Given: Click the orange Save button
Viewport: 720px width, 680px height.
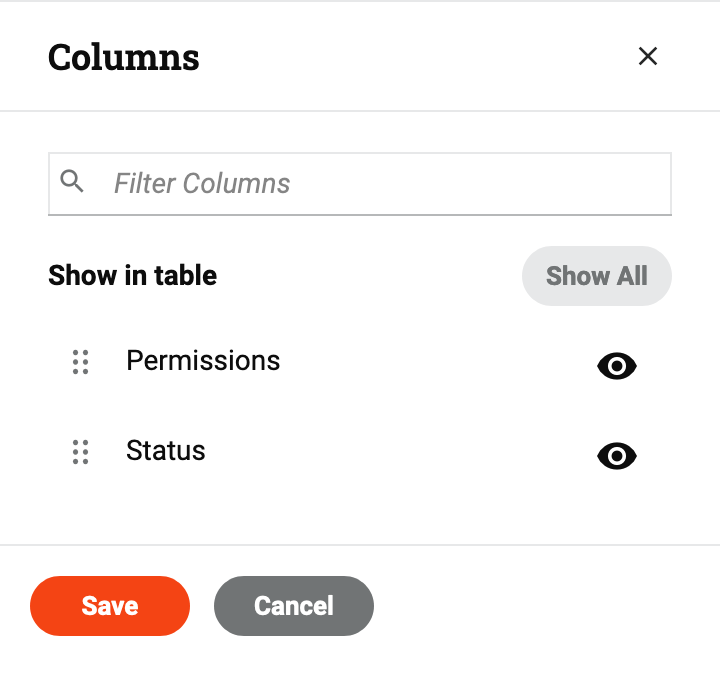Looking at the screenshot, I should point(110,606).
